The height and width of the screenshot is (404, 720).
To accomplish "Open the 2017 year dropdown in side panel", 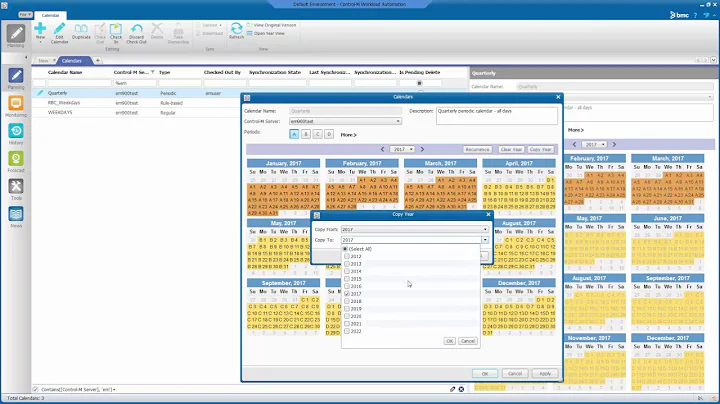I will click(x=594, y=144).
